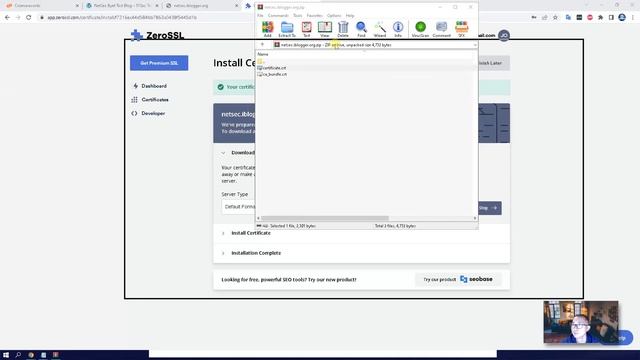This screenshot has width=640, height=360.
Task: Go forward in the browser
Action: [18, 18]
